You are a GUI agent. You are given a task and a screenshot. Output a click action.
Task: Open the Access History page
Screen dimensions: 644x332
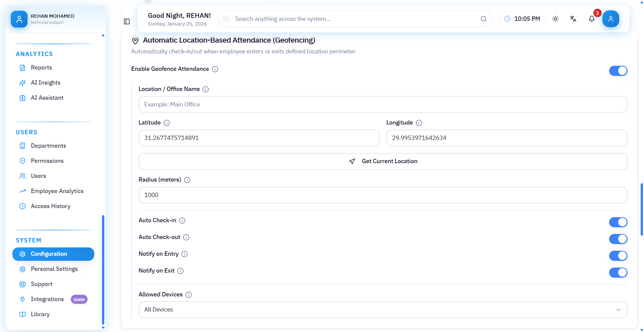click(51, 206)
